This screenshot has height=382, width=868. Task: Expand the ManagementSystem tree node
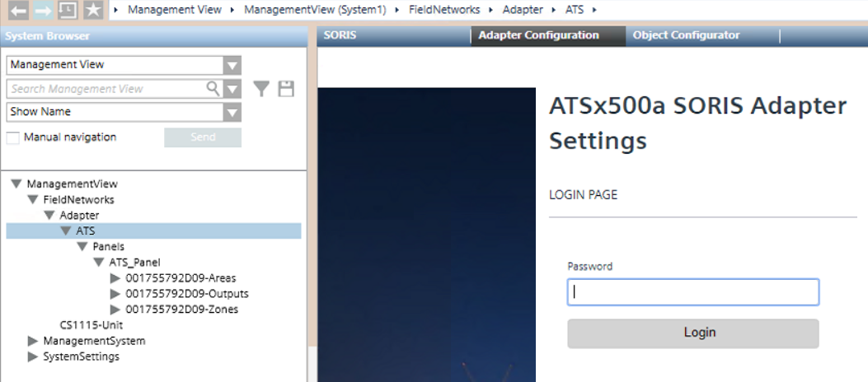[x=33, y=341]
